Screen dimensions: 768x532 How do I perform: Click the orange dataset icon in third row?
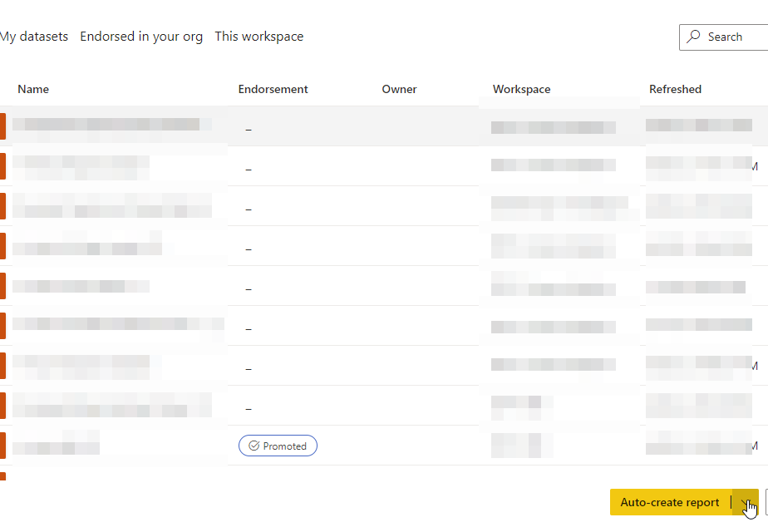2,206
